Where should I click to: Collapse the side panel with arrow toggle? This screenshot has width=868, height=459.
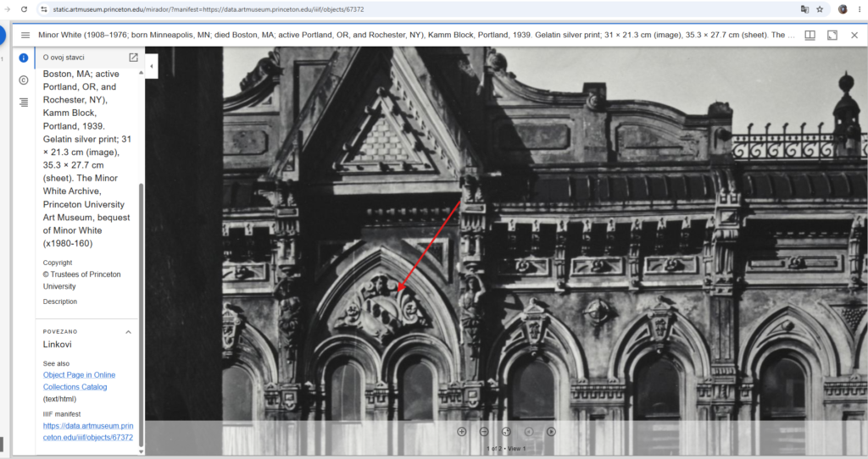coord(151,66)
